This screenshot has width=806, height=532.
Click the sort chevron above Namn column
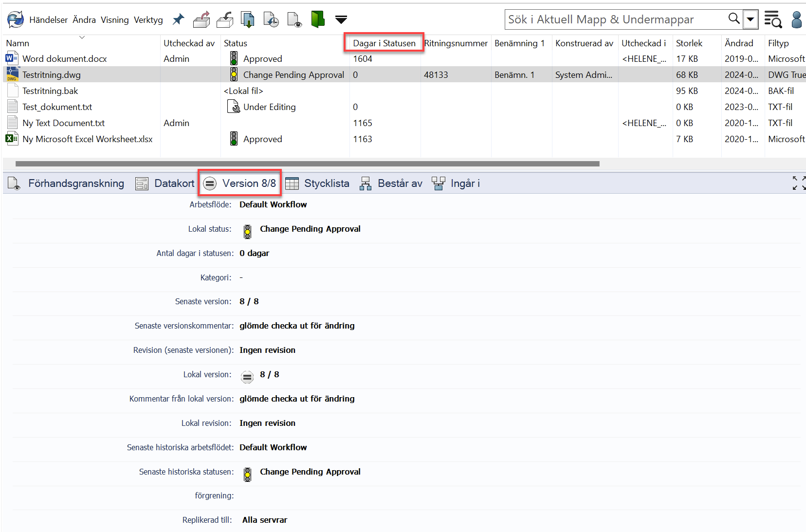[82, 37]
